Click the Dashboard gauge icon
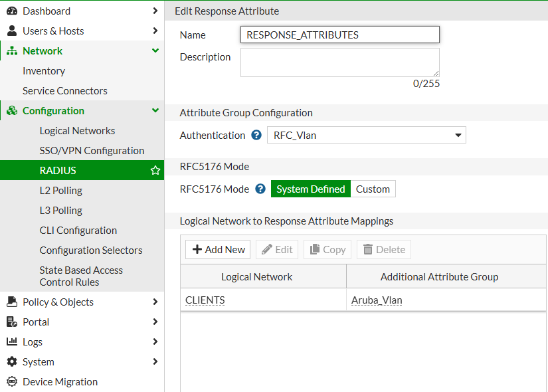 pos(12,11)
